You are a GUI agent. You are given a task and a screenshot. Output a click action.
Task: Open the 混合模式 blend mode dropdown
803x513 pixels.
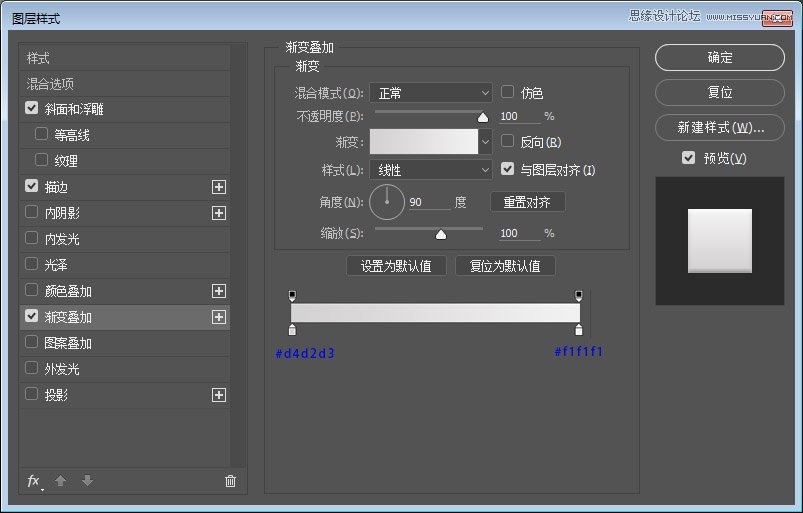pos(431,93)
